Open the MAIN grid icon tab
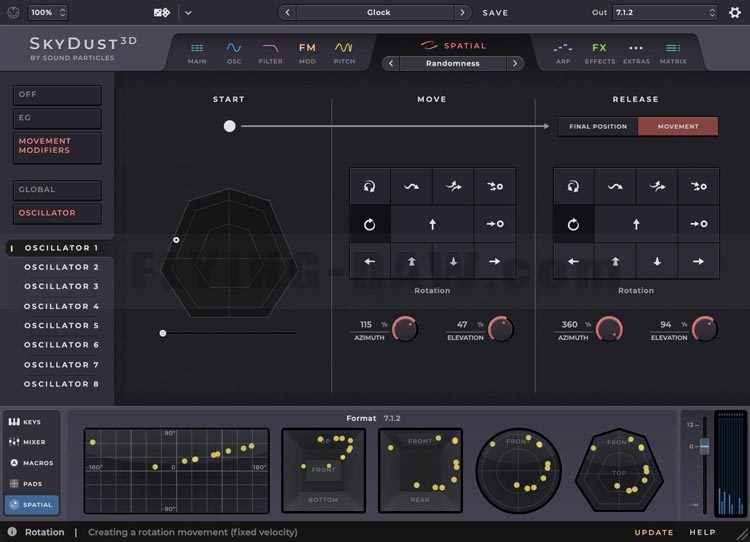Screen dimensions: 750x542 (197, 54)
